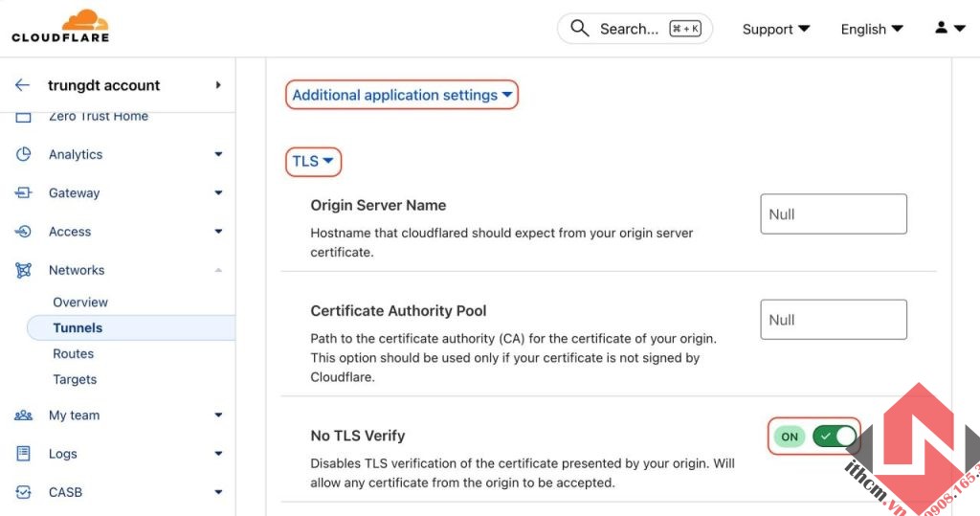Open Overview under Networks
The width and height of the screenshot is (980, 516).
tap(80, 303)
